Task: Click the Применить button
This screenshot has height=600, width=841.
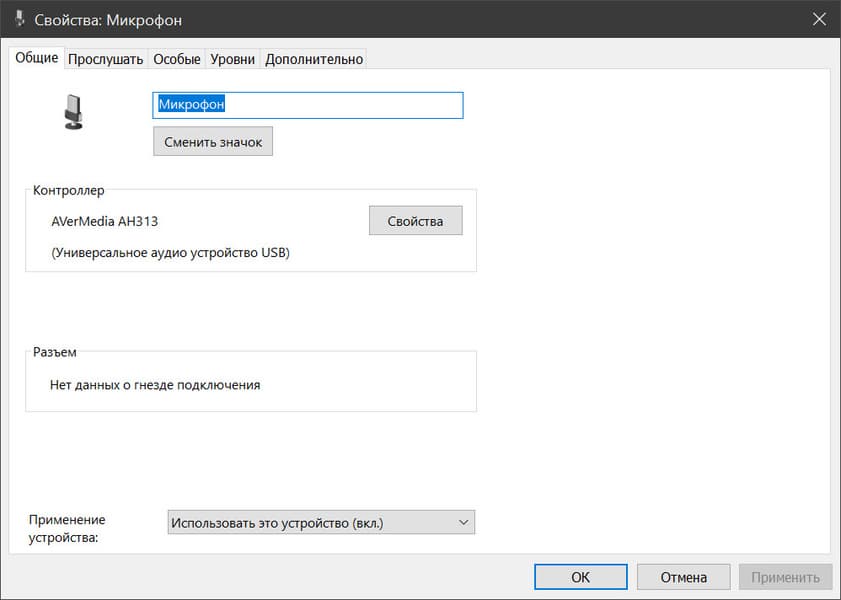Action: 785,577
